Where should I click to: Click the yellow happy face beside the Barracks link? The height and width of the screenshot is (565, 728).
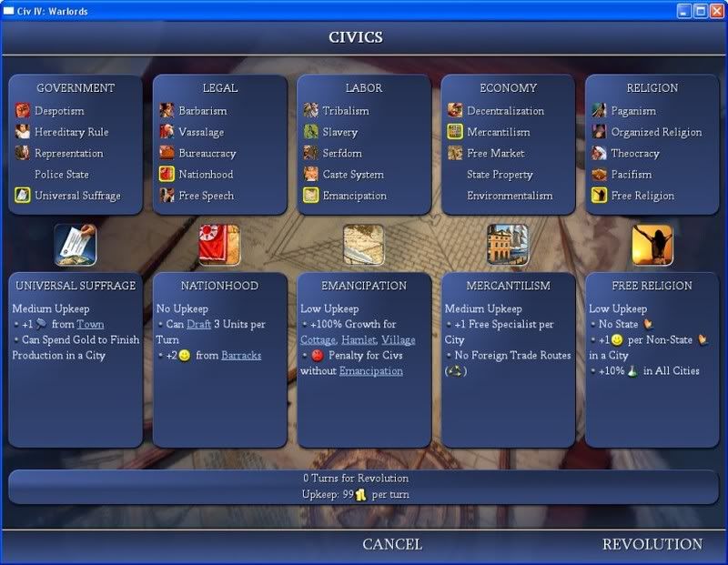185,356
